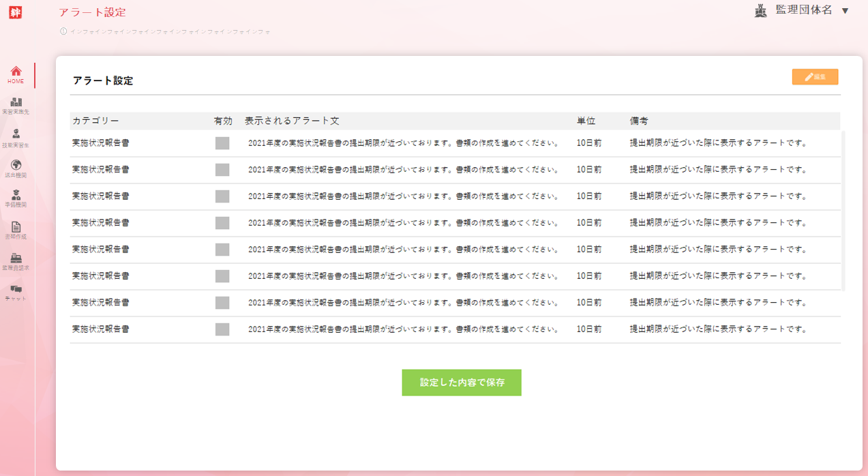Click the red logo at top left

(15, 12)
